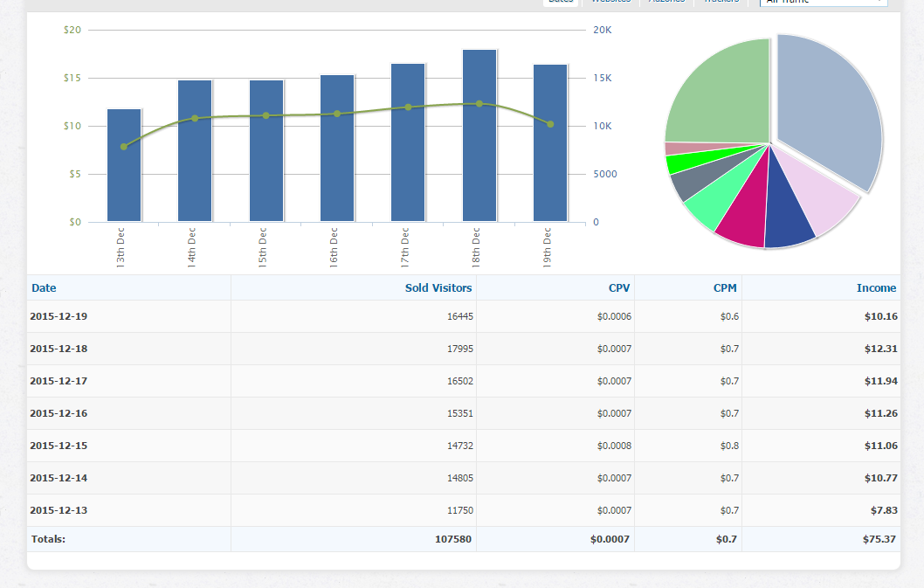The height and width of the screenshot is (588, 924).
Task: Select the 16th Dec income line point
Action: 337,114
